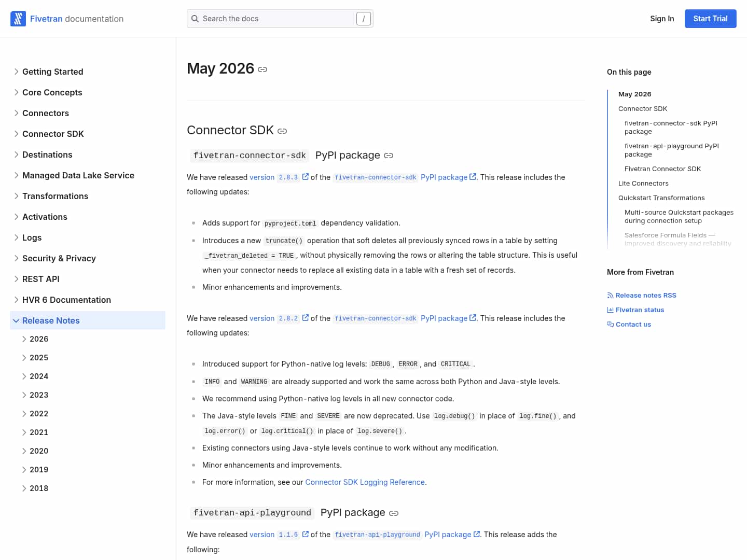Screen dimensions: 747x560
Task: Click the Fivetran logo icon
Action: 18,19
